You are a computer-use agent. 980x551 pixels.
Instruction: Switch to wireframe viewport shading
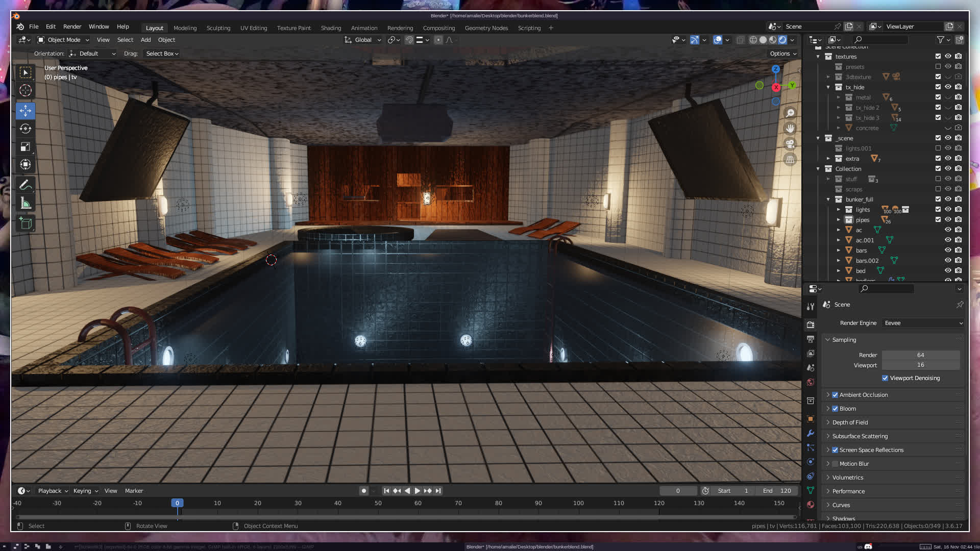pos(753,40)
